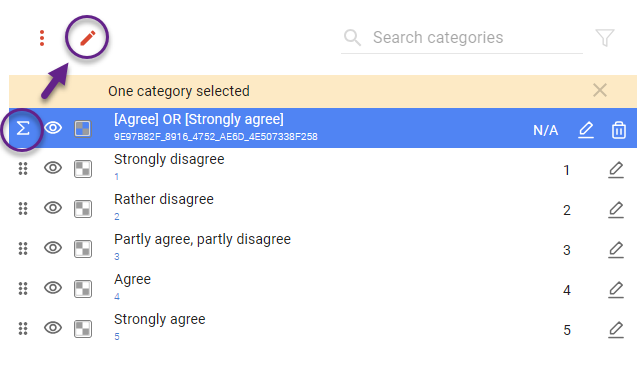The height and width of the screenshot is (368, 637).
Task: Toggle visibility of [Agree] OR [Strongly agree]
Action: click(x=53, y=128)
